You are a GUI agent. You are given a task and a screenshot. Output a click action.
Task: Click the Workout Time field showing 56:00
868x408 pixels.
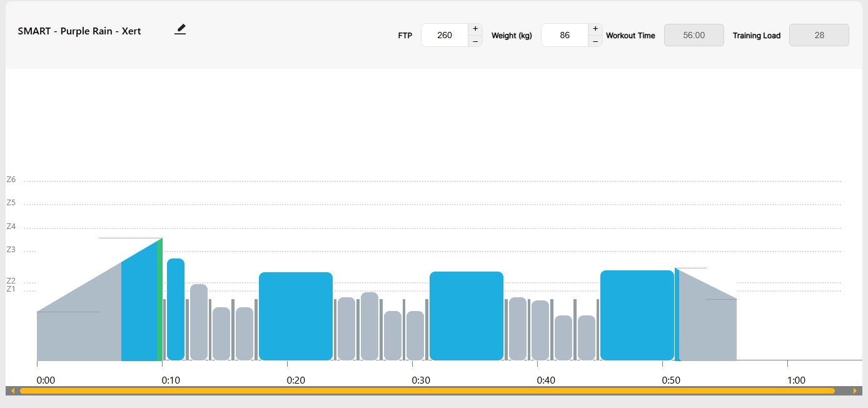pos(694,35)
